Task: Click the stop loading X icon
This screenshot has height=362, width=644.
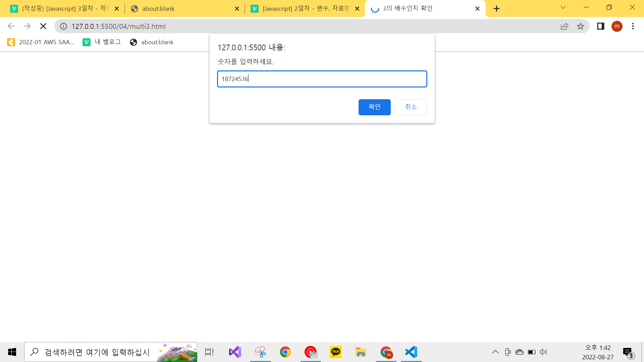Action: pos(43,26)
